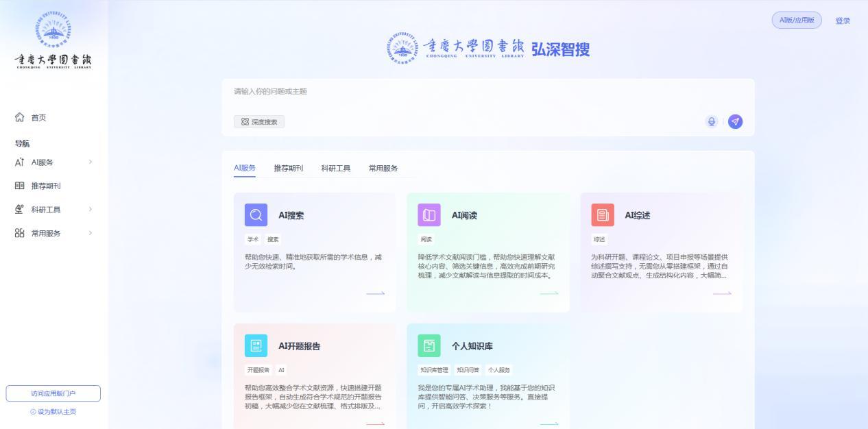Click the AI搜索 magnifier card icon
Screen dimensions: 868x429
(x=256, y=215)
